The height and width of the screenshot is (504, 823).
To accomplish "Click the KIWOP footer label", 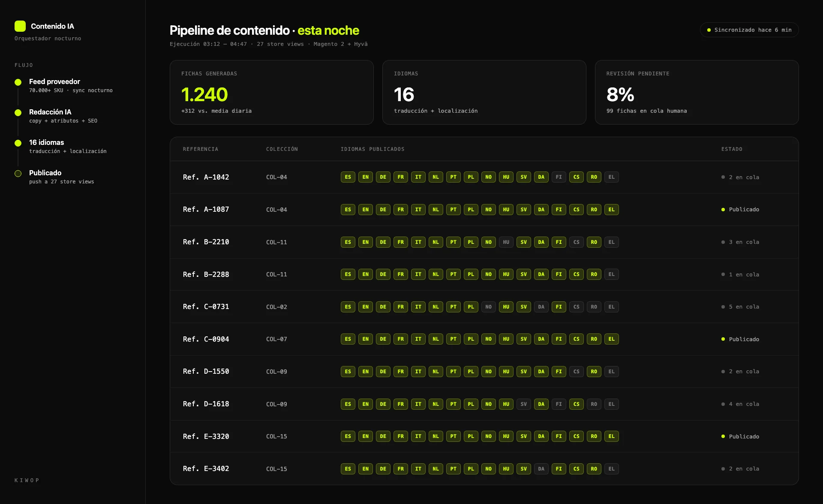I will (27, 480).
